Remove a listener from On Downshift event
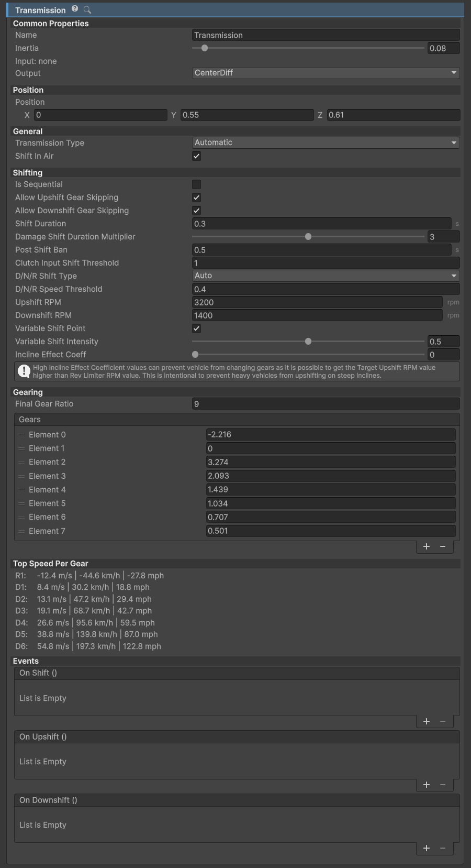Image resolution: width=471 pixels, height=868 pixels. coord(443,848)
